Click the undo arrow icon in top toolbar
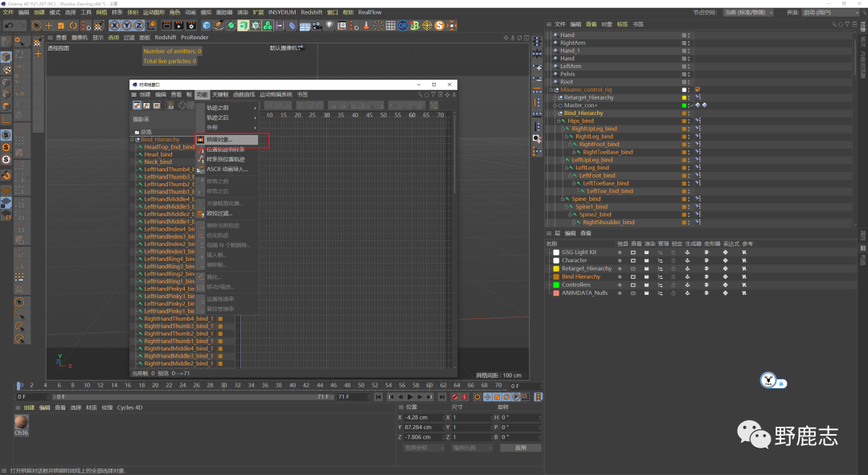 [x=8, y=26]
